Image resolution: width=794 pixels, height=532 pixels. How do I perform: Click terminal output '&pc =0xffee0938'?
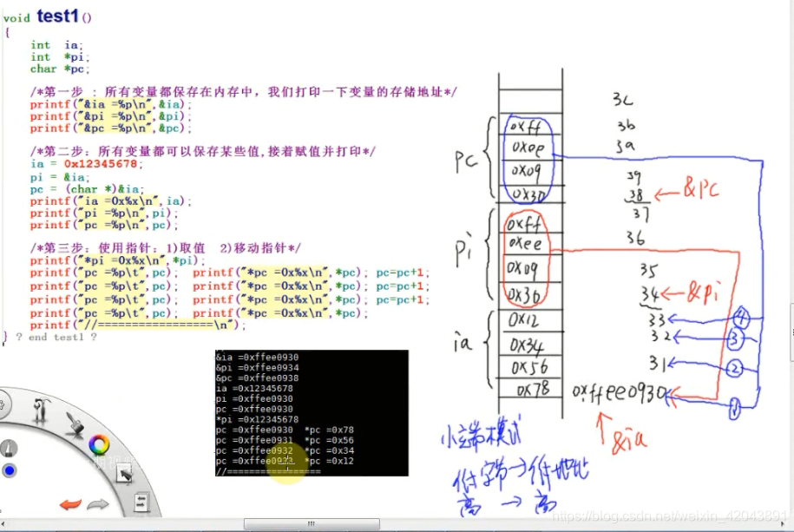(257, 378)
